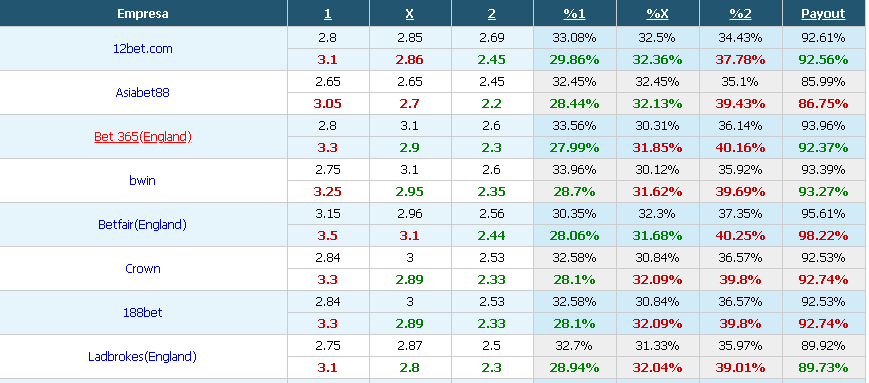The width and height of the screenshot is (869, 383).
Task: Click the Empresa column header
Action: (143, 14)
